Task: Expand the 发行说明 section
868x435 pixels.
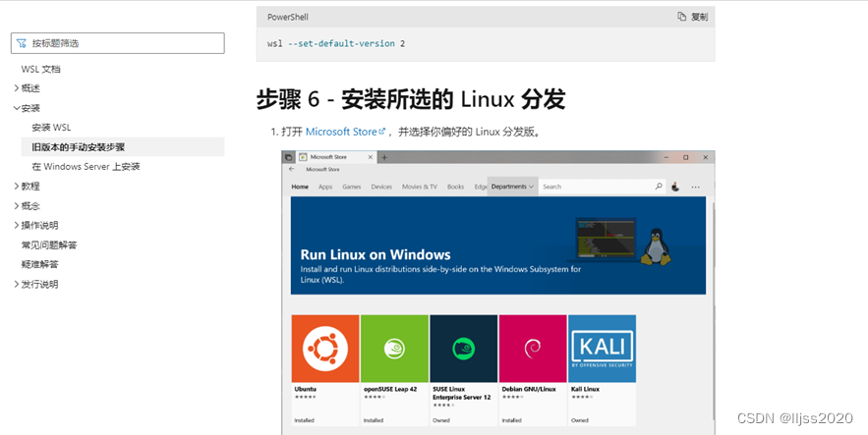Action: (x=36, y=284)
